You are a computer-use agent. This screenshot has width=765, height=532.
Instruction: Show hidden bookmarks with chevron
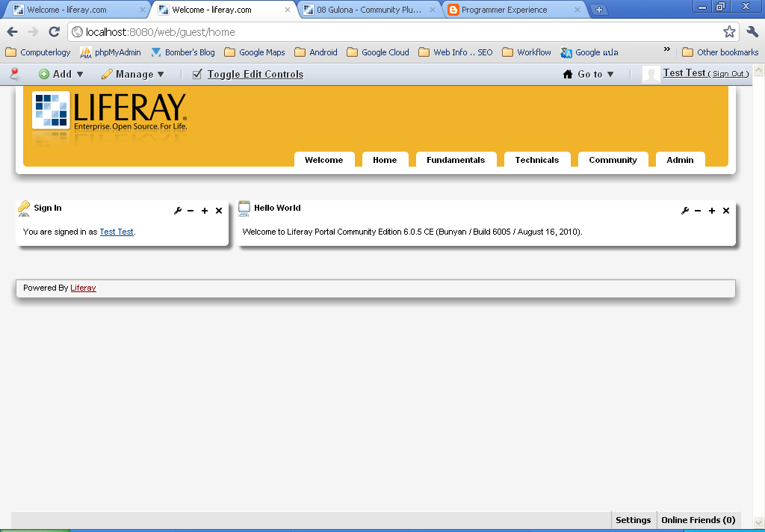tap(667, 49)
